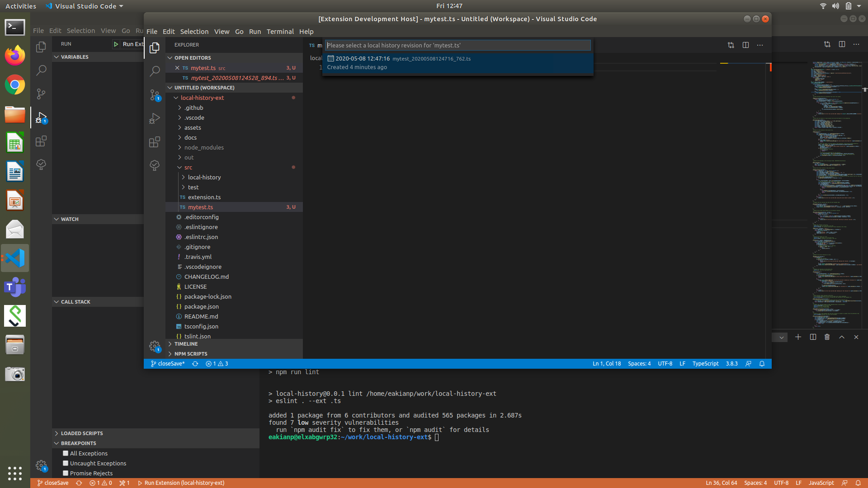Split the editor using the toolbar icon
Screen dimensions: 868x488
pyautogui.click(x=745, y=45)
